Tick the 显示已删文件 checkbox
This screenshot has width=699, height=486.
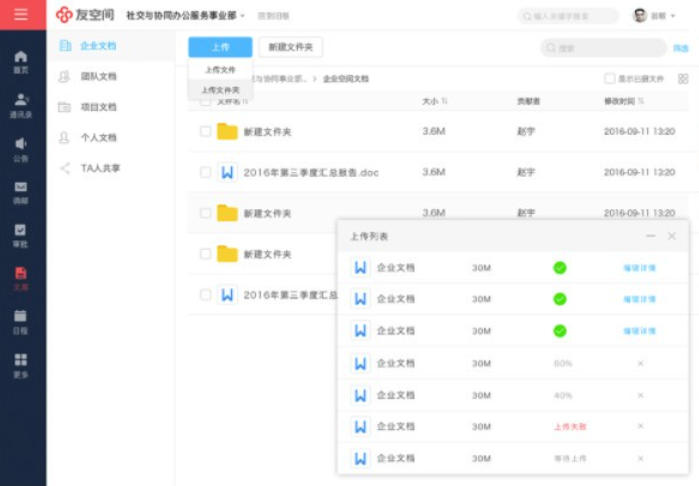tap(610, 78)
